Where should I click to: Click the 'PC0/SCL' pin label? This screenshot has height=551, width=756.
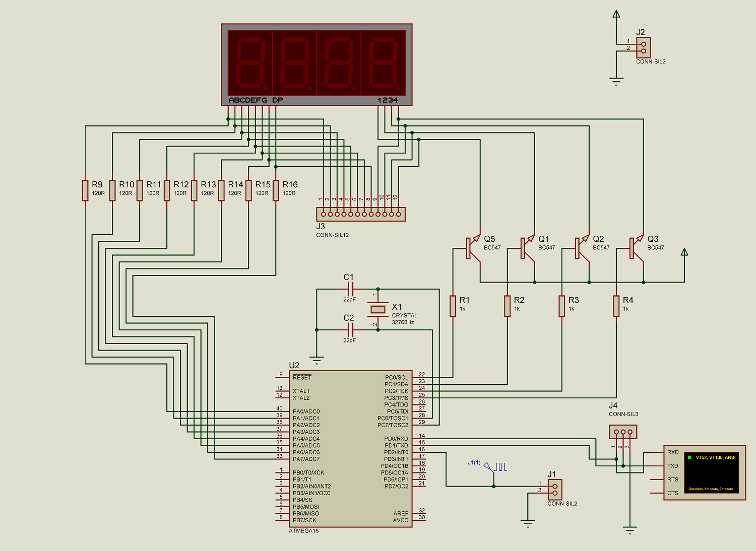pos(397,377)
